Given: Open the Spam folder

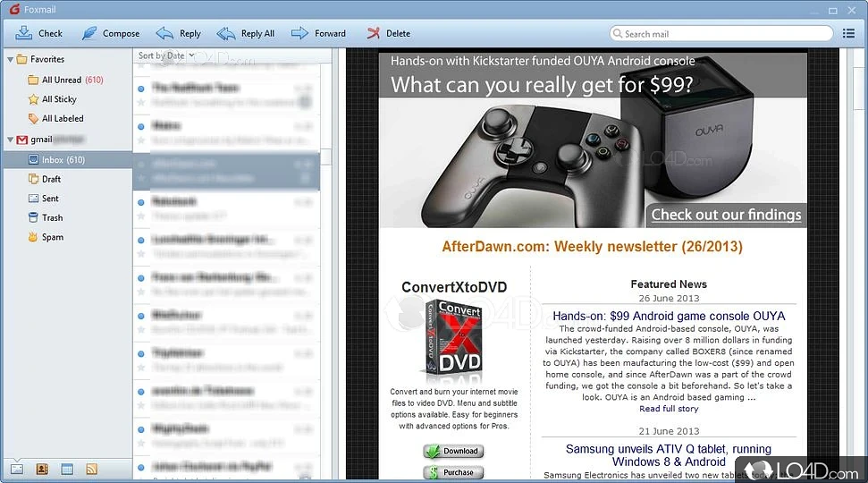Looking at the screenshot, I should click(x=46, y=237).
